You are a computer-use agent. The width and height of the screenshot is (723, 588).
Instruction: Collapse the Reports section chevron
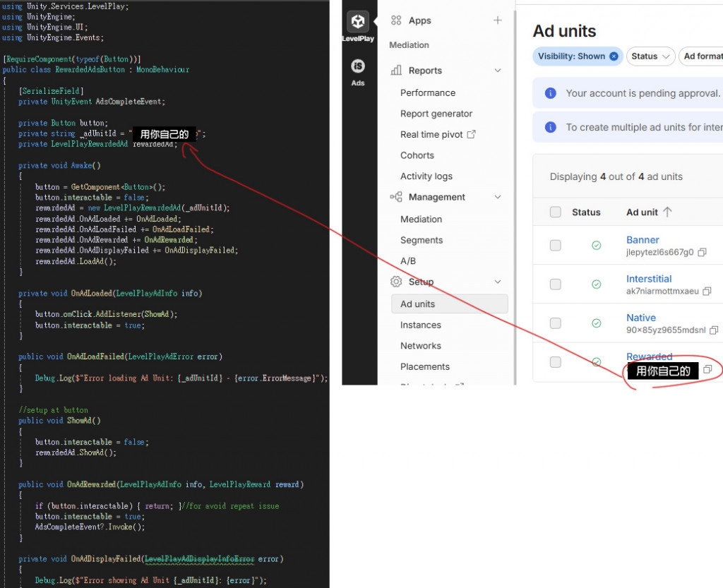pyautogui.click(x=498, y=71)
